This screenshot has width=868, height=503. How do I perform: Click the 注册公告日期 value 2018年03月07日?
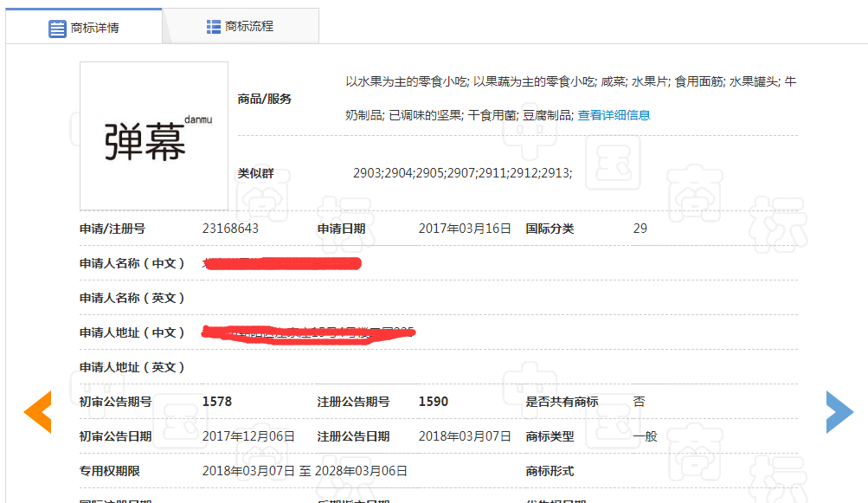(465, 436)
